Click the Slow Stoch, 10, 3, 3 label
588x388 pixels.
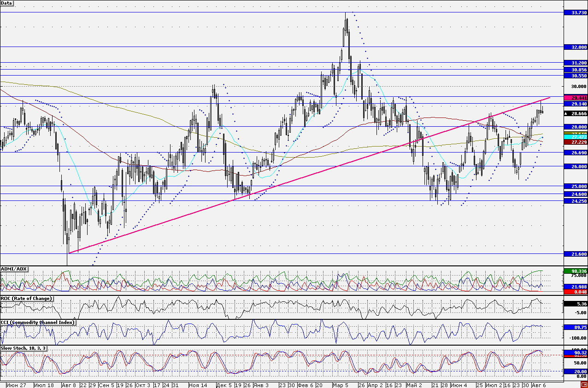24,347
